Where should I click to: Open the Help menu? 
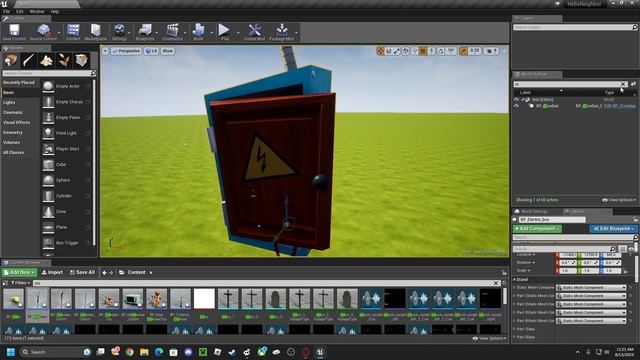coord(55,11)
